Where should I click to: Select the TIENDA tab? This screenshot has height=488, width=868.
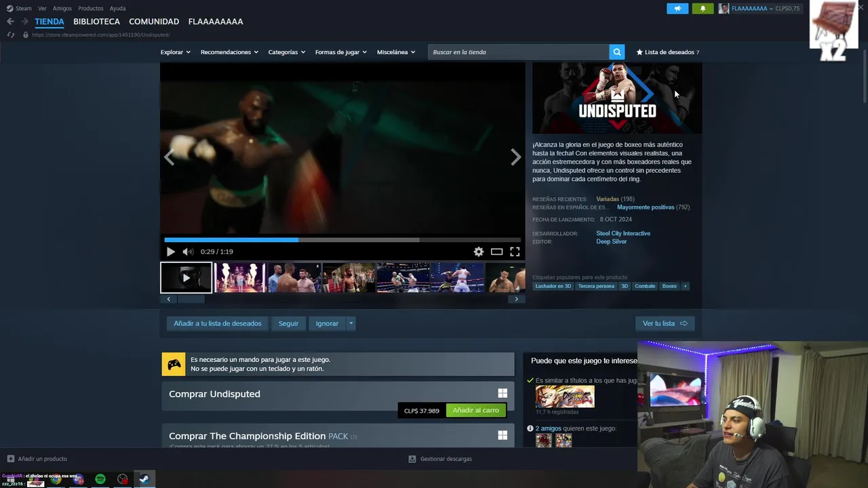click(x=50, y=22)
